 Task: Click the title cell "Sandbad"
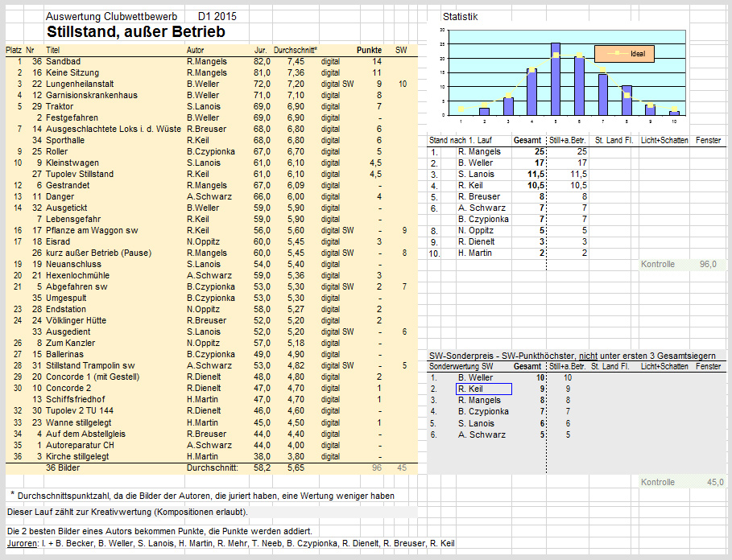[63, 61]
